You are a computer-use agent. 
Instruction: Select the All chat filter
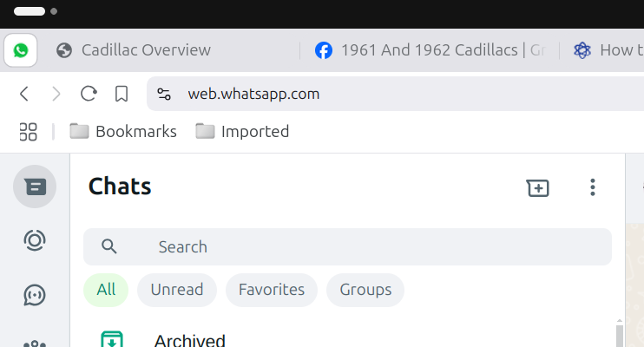106,290
